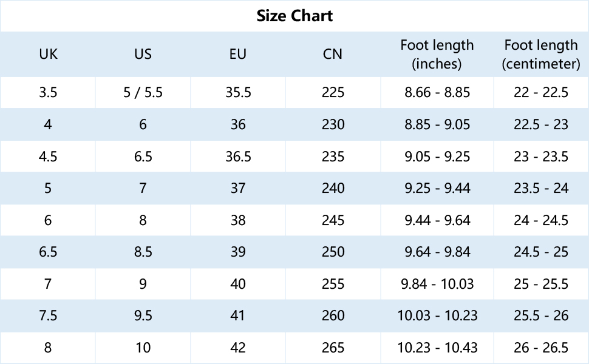Screen dimensions: 589x364
Task: Click the EU size 35.5 cell
Action: 238,93
